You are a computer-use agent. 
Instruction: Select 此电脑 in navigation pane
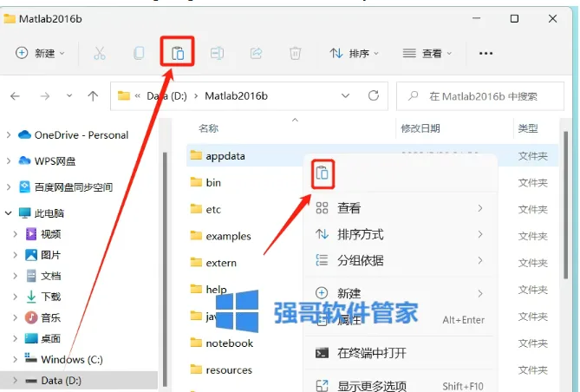pos(49,213)
